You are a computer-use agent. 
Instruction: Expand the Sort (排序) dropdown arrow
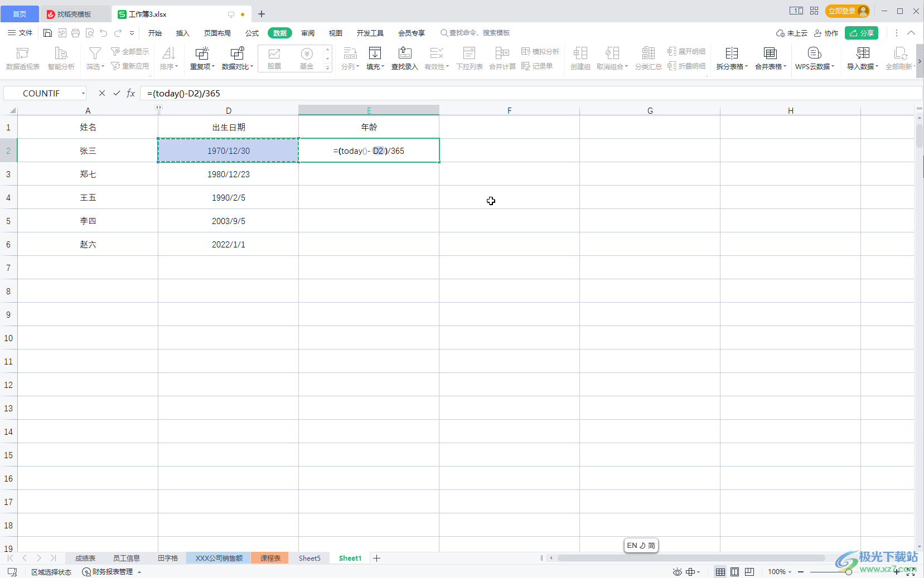tap(177, 66)
